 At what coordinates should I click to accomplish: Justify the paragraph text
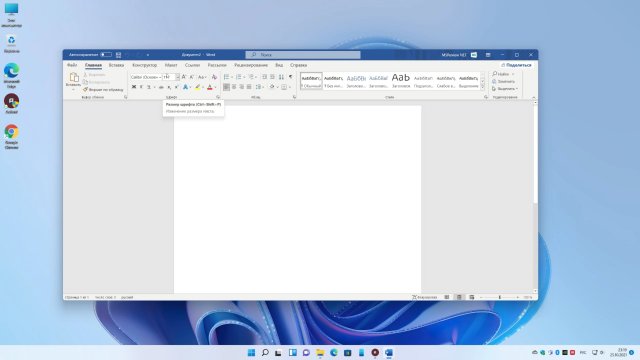(249, 87)
